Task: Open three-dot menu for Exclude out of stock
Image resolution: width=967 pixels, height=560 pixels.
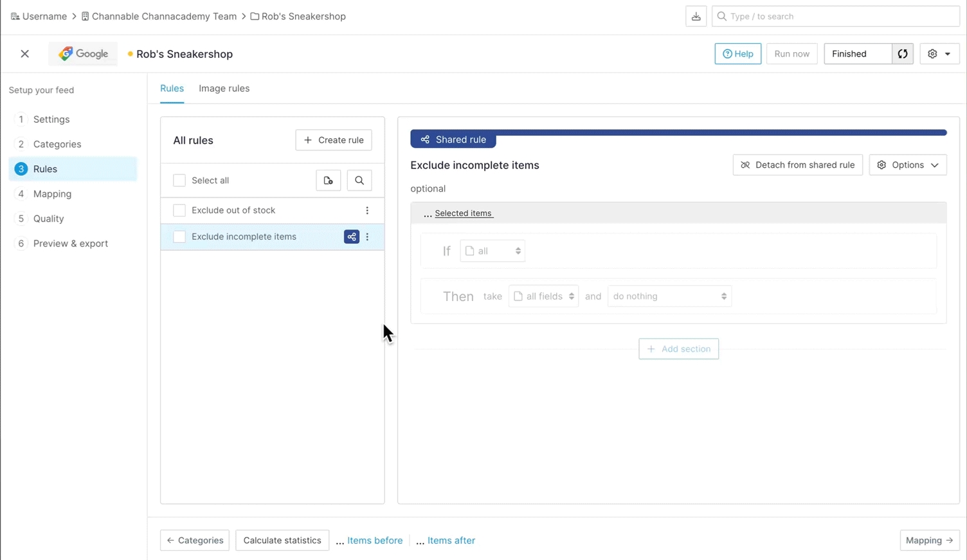Action: pos(367,211)
